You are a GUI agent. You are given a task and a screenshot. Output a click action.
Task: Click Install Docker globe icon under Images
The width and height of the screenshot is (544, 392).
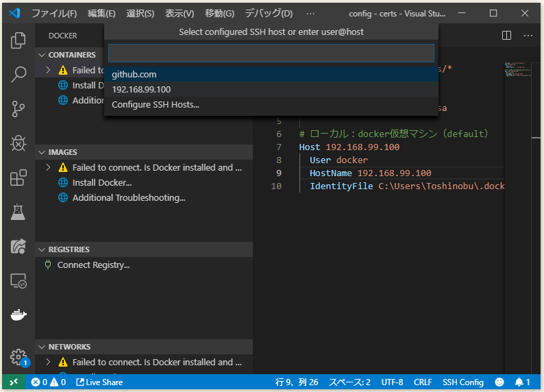click(63, 182)
